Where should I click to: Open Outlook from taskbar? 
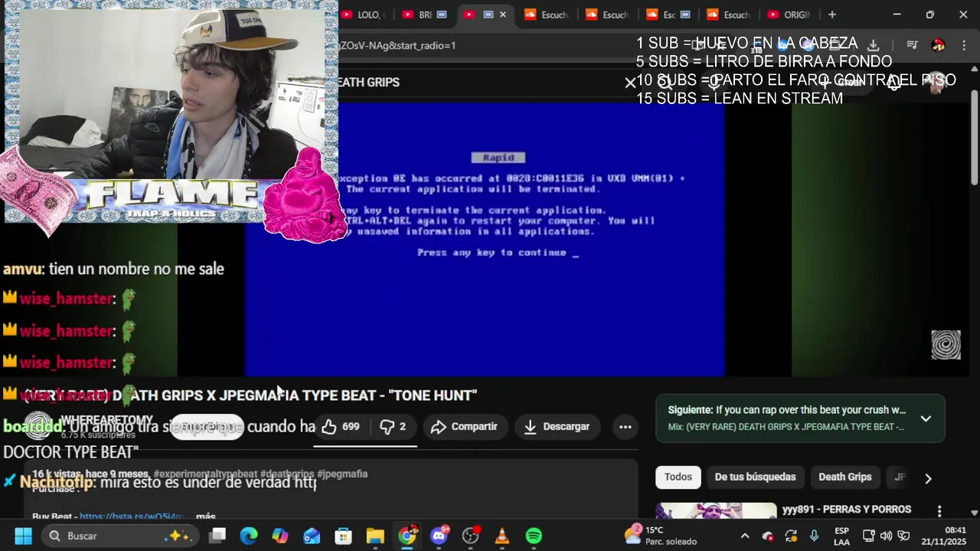(312, 536)
